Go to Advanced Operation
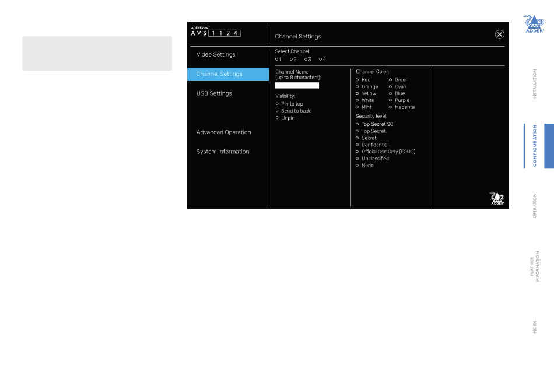 click(x=224, y=132)
